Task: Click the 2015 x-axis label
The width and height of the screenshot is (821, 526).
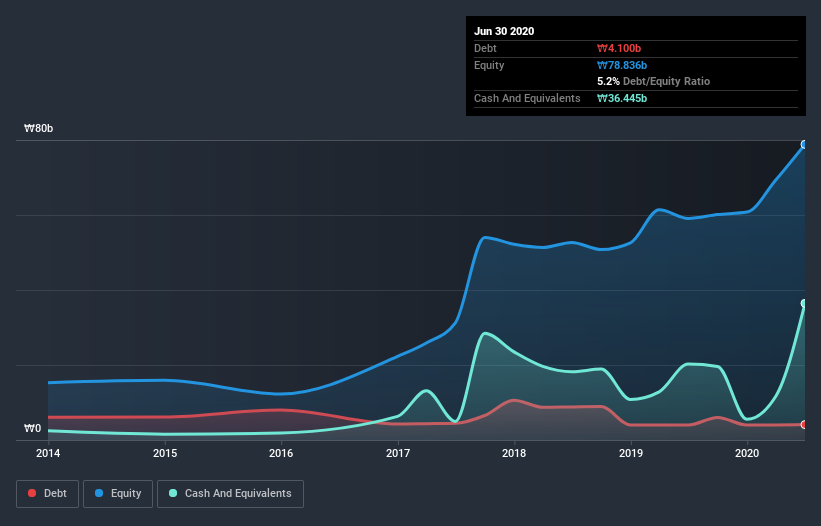Action: click(x=165, y=453)
